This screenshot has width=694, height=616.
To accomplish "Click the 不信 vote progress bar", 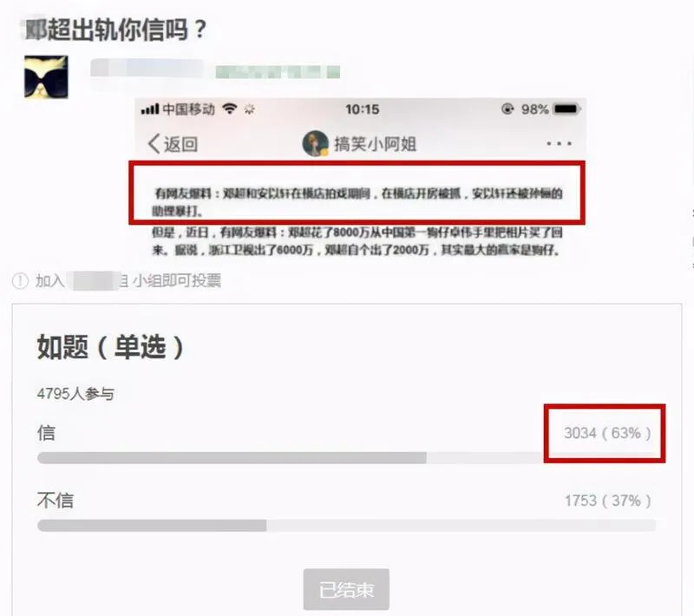I will coord(346,525).
